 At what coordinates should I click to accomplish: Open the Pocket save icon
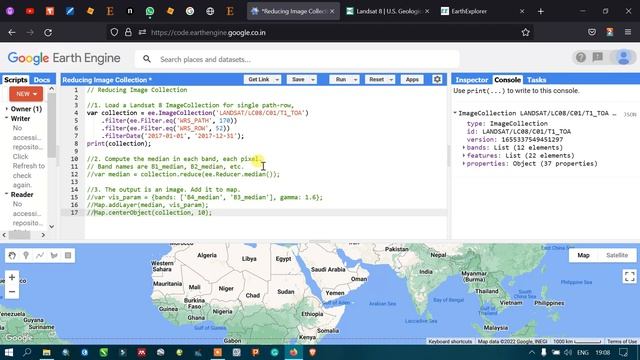[592, 32]
